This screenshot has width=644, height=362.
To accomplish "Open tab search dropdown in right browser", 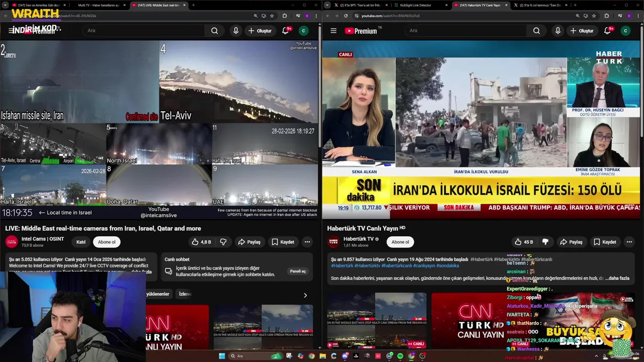I will coord(328,5).
